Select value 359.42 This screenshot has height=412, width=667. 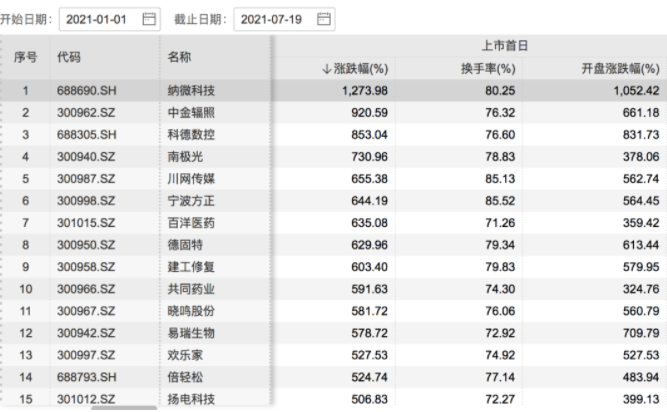click(641, 223)
